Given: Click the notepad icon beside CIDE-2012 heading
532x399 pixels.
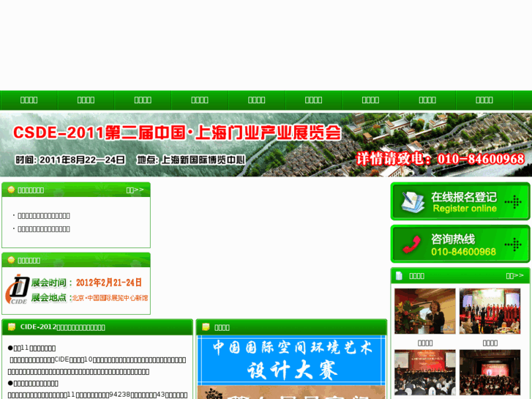Looking at the screenshot, I should point(12,327).
